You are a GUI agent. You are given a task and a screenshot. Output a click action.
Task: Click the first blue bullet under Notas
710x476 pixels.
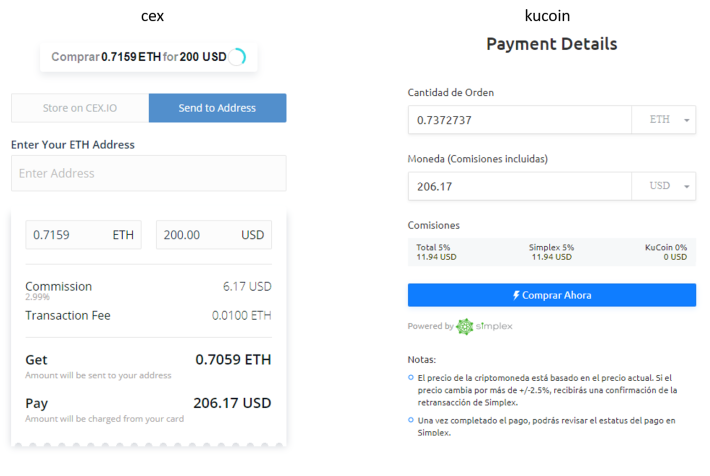click(411, 377)
